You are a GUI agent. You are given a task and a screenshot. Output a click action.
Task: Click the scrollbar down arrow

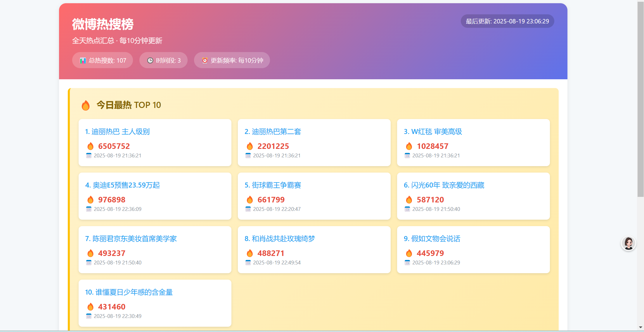[640, 327]
